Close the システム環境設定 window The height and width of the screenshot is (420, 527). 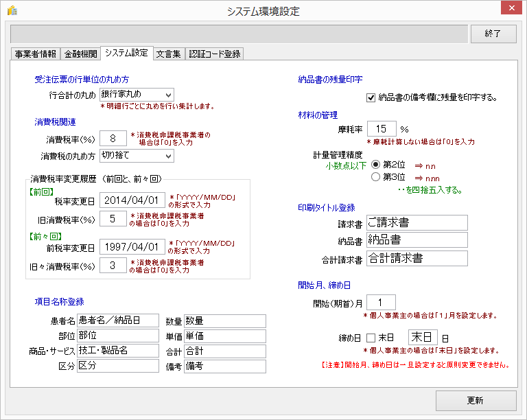(511, 8)
